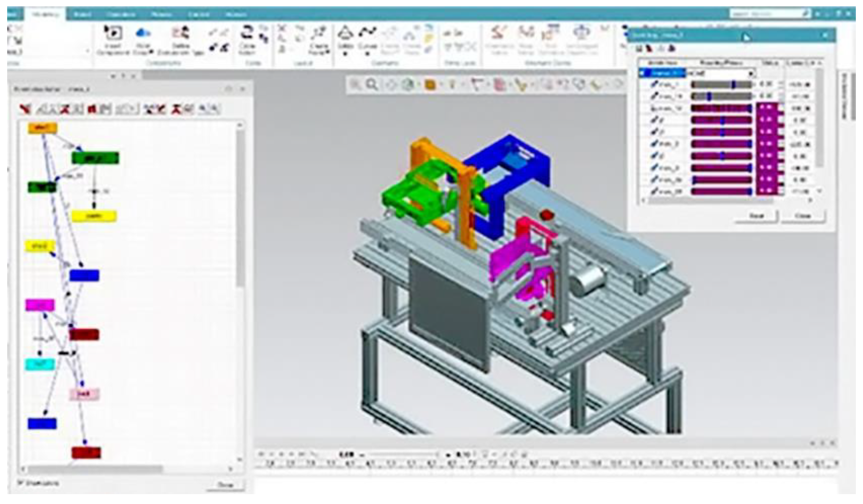Screen dimensions: 863x504
Task: Open the Operation ribbon tab
Action: pyautogui.click(x=120, y=14)
